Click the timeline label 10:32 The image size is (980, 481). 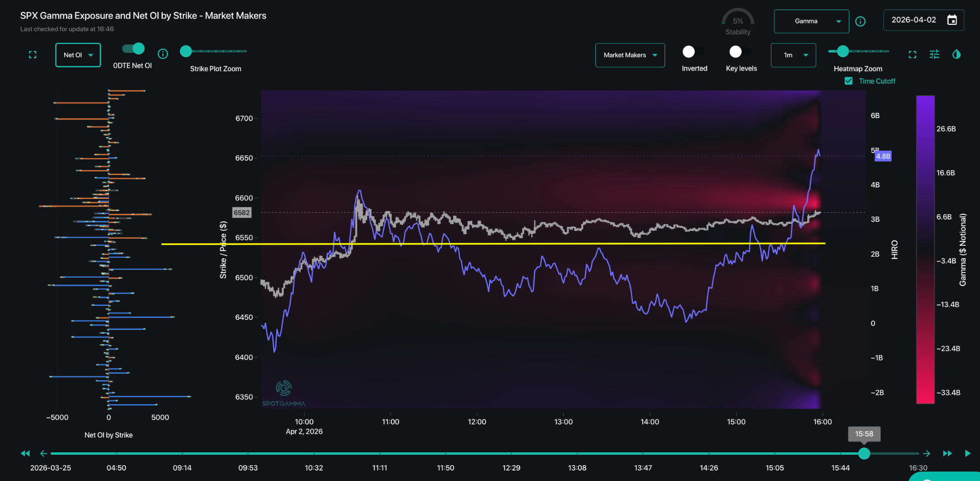pyautogui.click(x=314, y=468)
